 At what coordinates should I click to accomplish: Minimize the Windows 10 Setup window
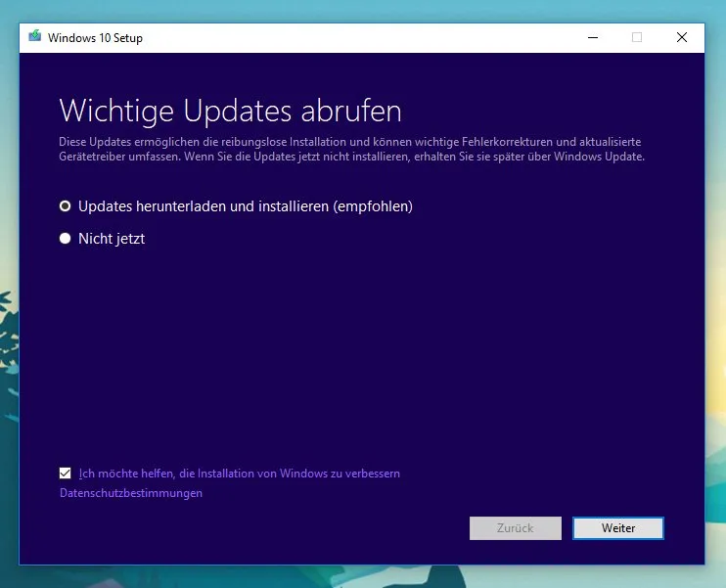(593, 37)
